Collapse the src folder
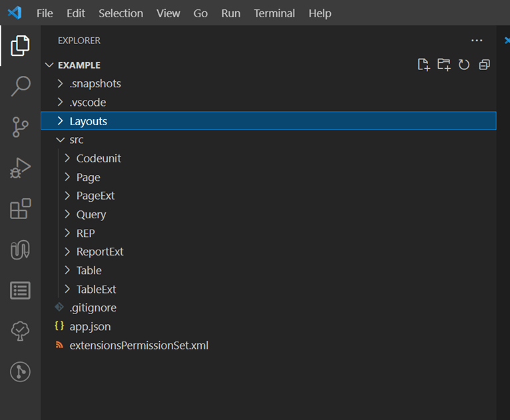This screenshot has width=510, height=420. 76,140
